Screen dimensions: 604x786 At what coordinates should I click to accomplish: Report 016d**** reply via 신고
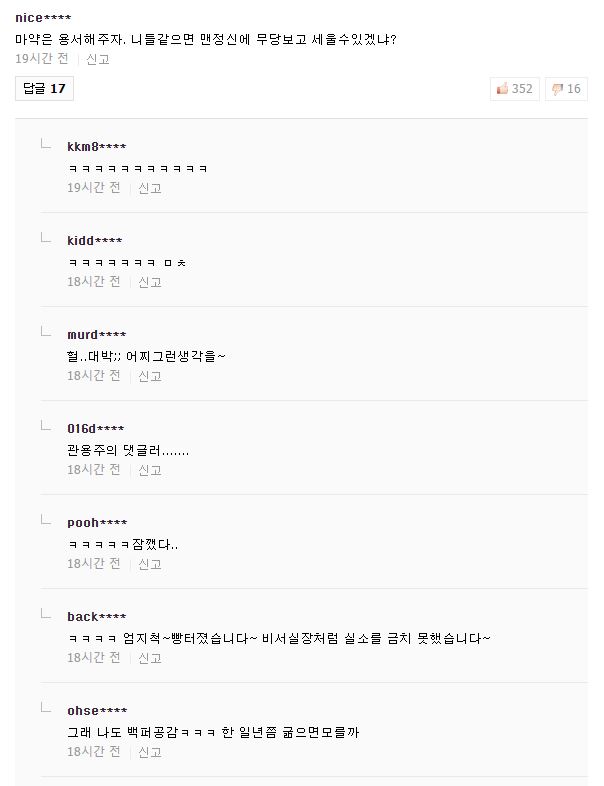click(150, 470)
